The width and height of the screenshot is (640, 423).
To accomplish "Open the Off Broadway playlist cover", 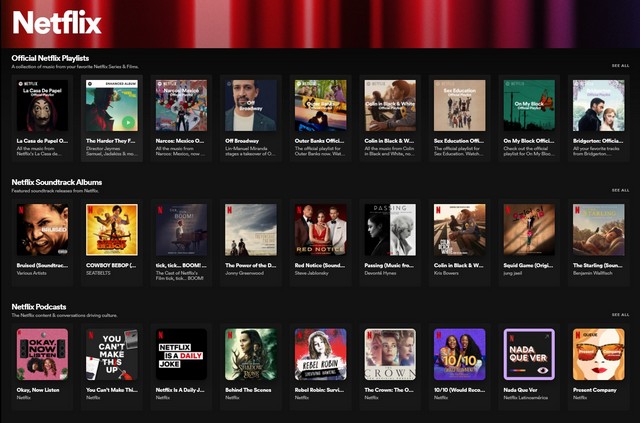I will (x=251, y=105).
